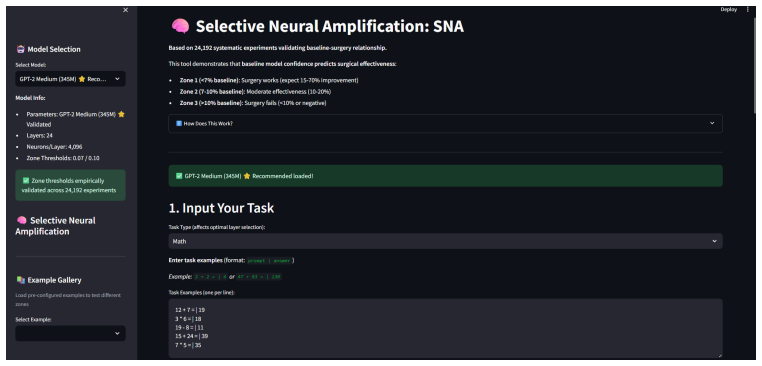
Task: Close the sidebar with the X icon
Action: pos(126,10)
